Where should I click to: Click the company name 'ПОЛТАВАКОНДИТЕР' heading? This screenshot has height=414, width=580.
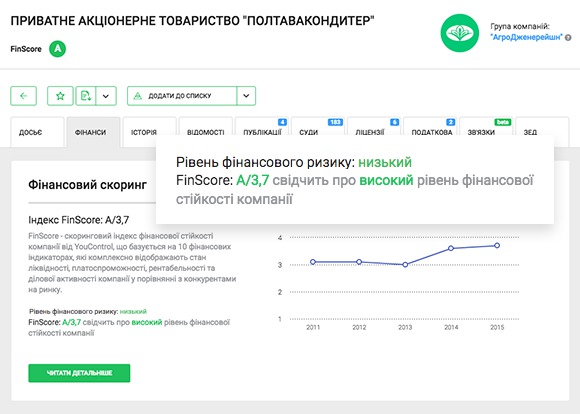(192, 21)
